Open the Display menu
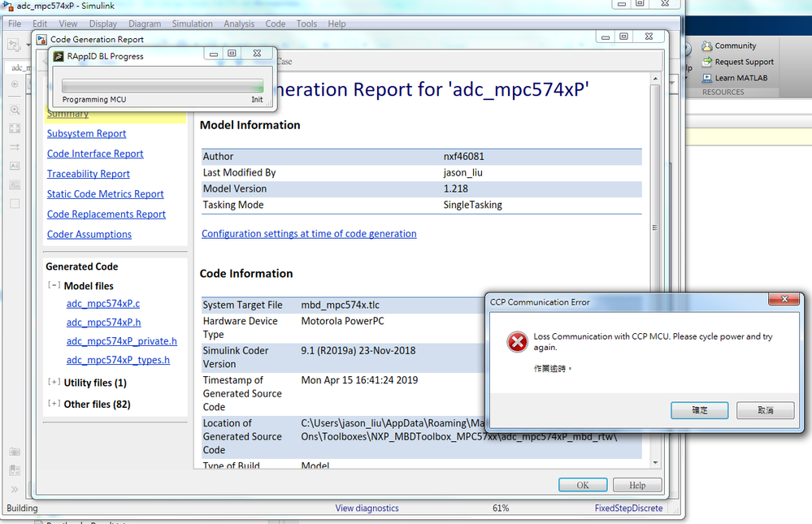This screenshot has width=812, height=524. click(x=103, y=24)
